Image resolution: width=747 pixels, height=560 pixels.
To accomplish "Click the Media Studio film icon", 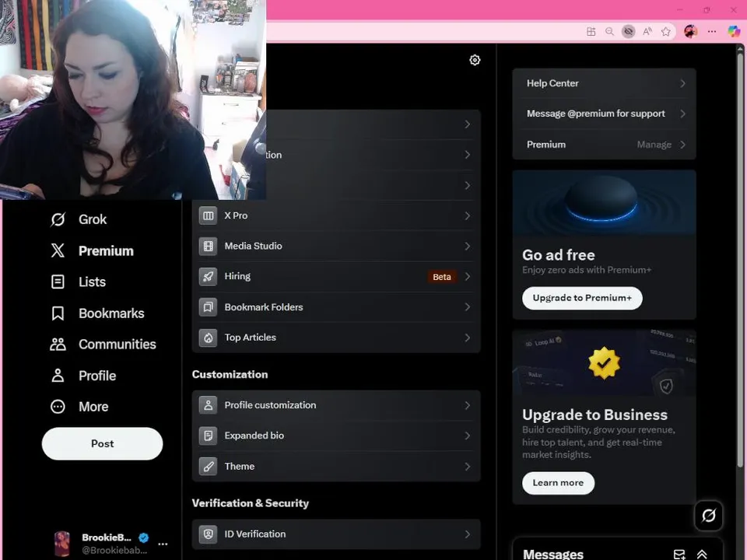I will tap(209, 247).
